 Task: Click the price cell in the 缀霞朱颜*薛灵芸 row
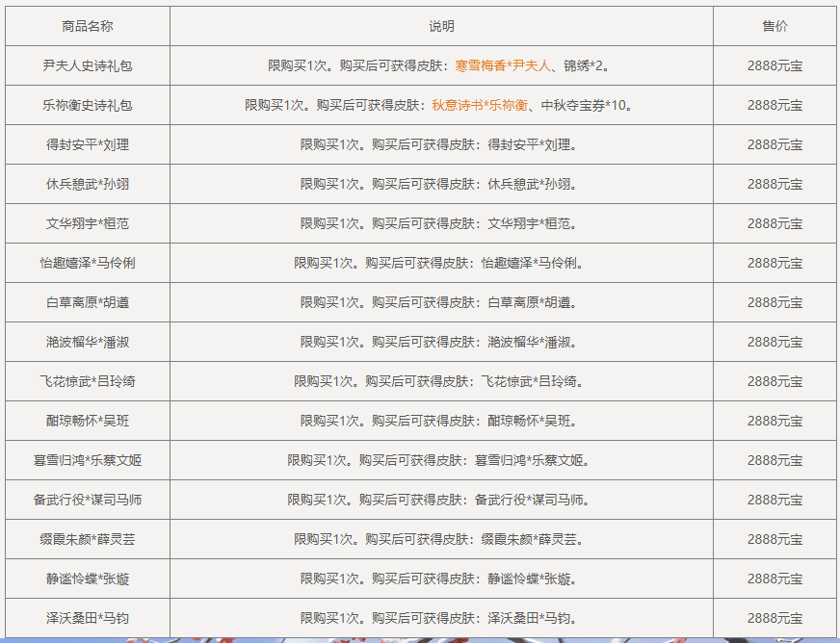pyautogui.click(x=774, y=539)
